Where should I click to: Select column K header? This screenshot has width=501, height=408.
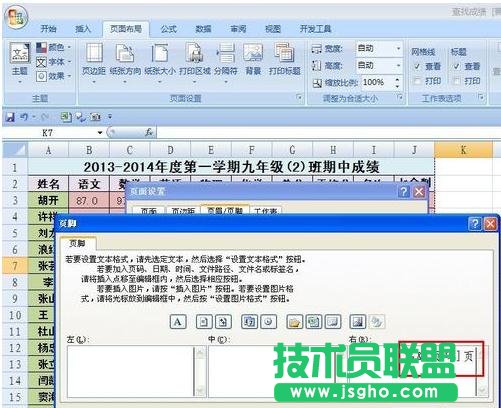pyautogui.click(x=463, y=150)
